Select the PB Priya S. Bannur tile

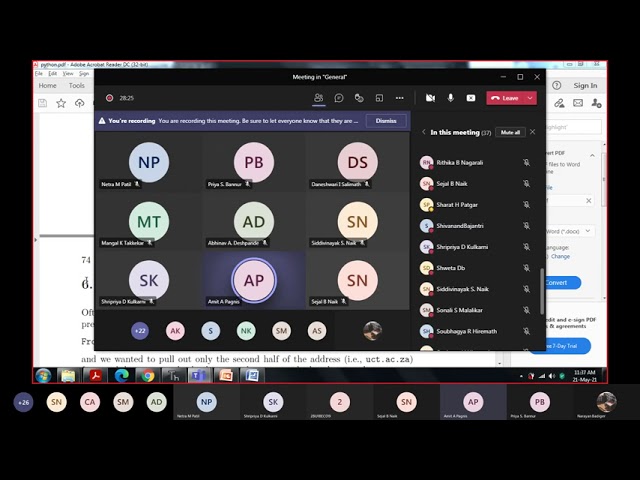[253, 163]
